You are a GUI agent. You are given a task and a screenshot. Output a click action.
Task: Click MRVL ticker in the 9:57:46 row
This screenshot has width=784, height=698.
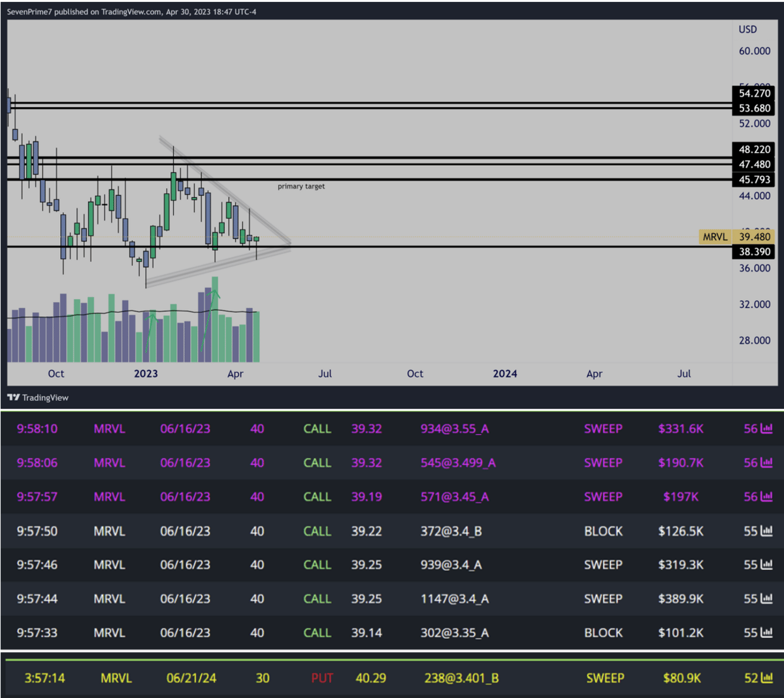(109, 565)
